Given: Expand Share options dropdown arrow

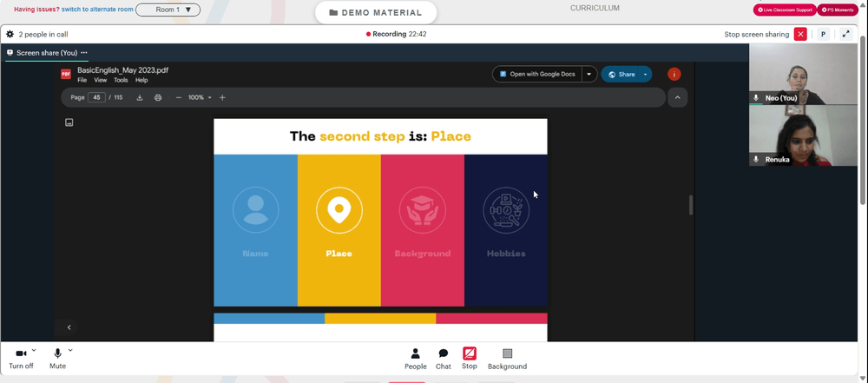Looking at the screenshot, I should pos(645,75).
